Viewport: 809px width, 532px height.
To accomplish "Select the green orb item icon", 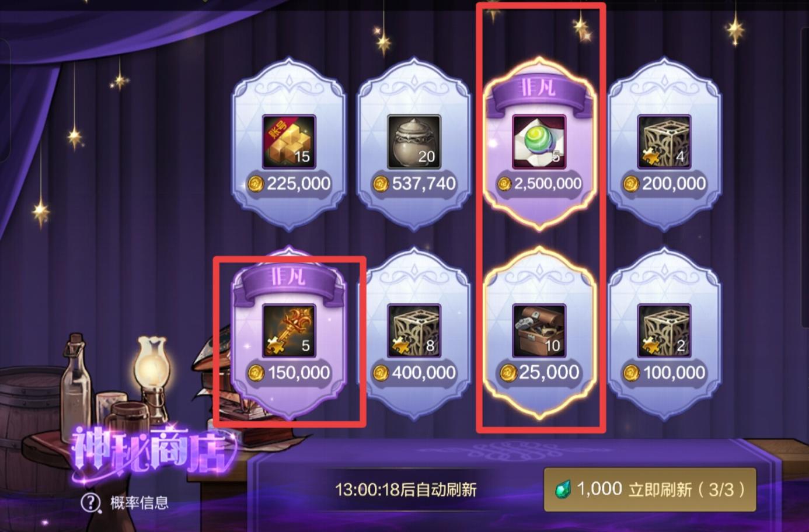I will pos(539,142).
